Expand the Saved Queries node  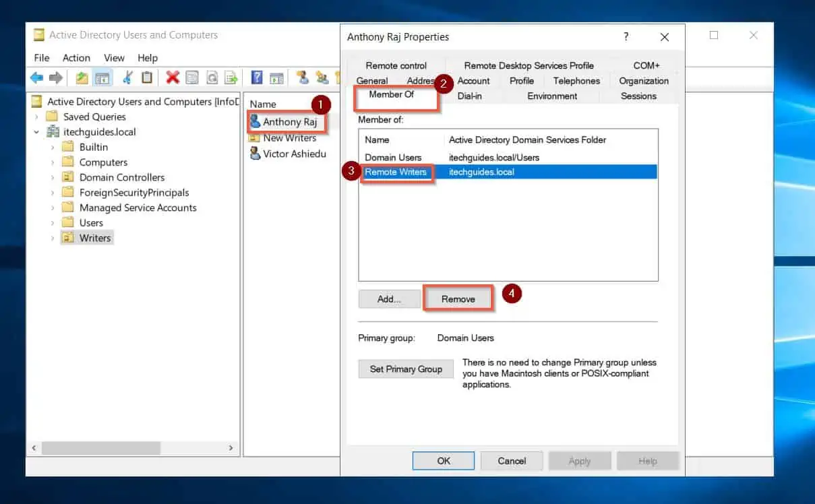tap(37, 117)
